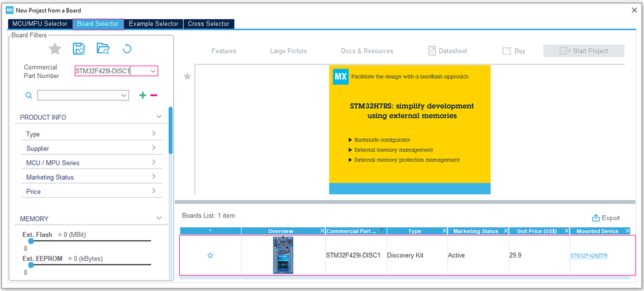Open the Large Picture view
The width and height of the screenshot is (644, 291).
(x=288, y=51)
